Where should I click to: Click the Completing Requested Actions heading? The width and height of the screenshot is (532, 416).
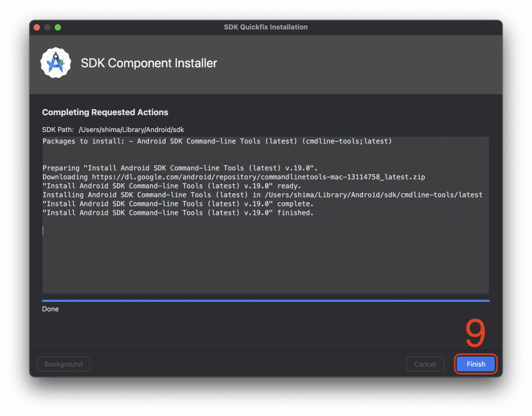[105, 112]
